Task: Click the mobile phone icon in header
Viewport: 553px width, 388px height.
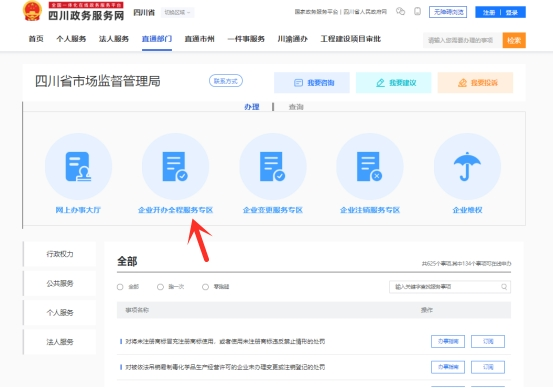Action: point(418,12)
